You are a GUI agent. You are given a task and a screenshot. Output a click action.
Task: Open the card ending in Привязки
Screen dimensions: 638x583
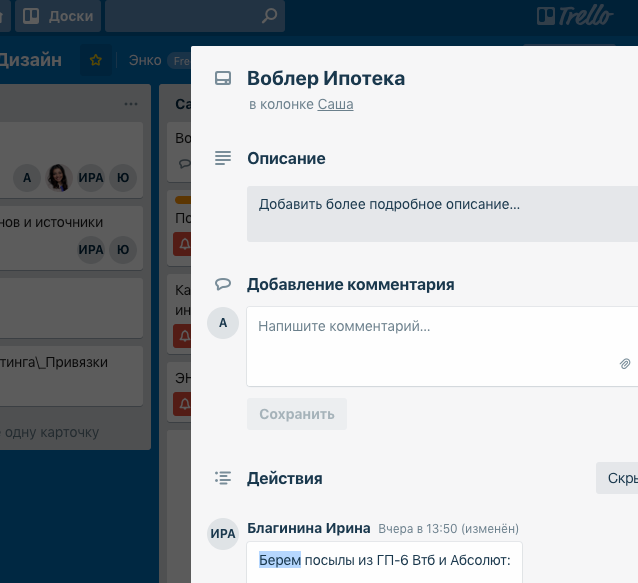(x=71, y=376)
